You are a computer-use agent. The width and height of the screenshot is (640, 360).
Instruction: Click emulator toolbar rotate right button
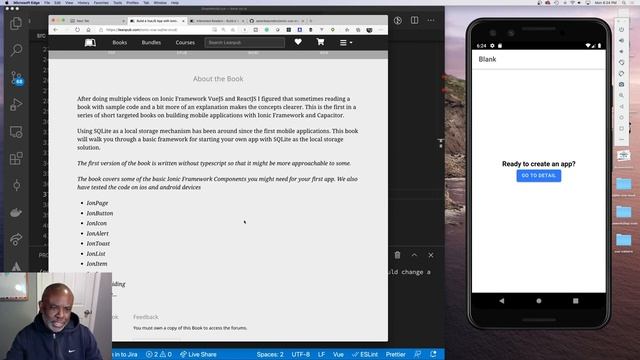pyautogui.click(x=621, y=73)
